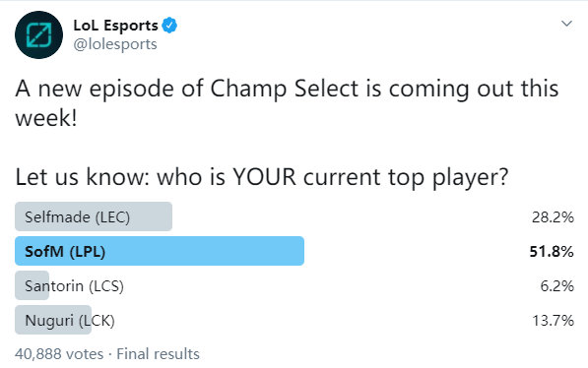
Task: Click the blue SofM result bar
Action: 160,251
